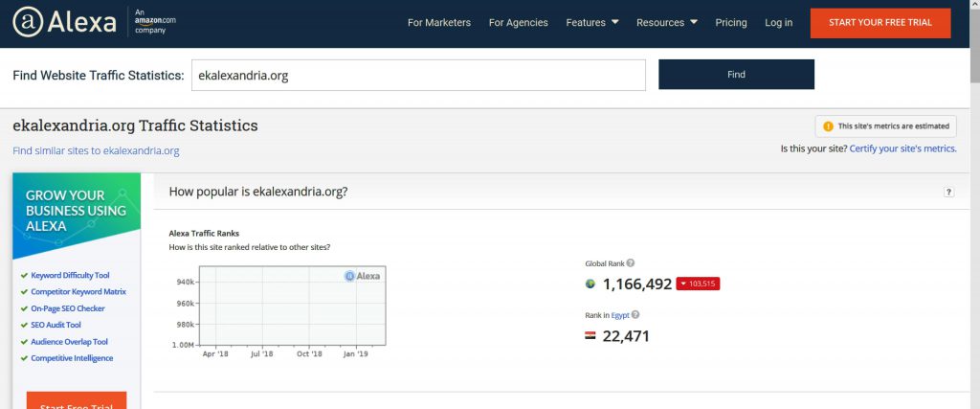
Task: Click the Log in link
Action: tap(778, 23)
